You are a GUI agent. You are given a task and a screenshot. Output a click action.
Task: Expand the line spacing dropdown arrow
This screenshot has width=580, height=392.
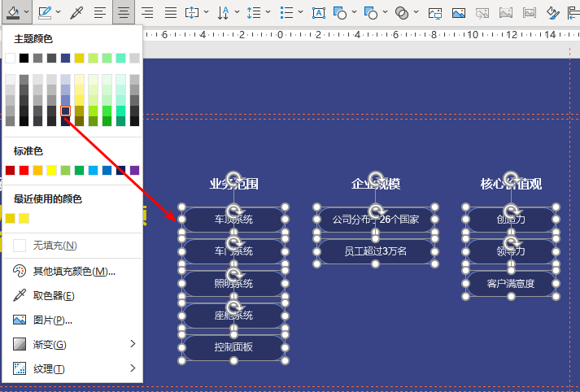(x=268, y=12)
